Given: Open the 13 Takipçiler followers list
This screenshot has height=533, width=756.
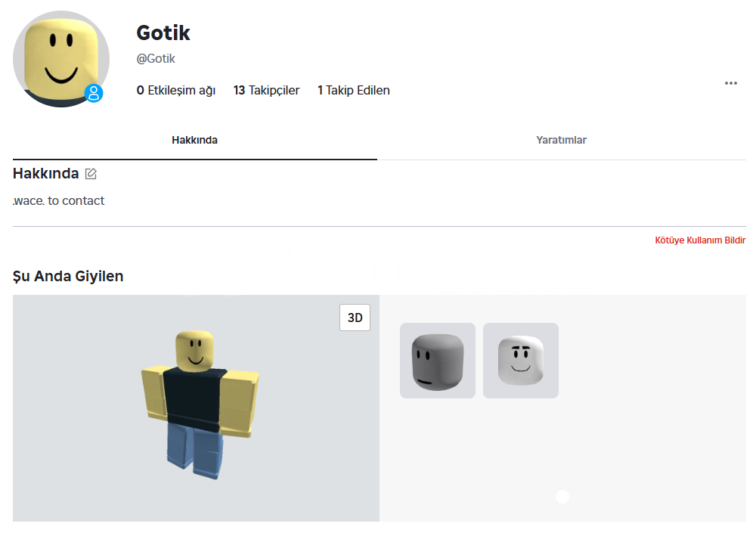Looking at the screenshot, I should [267, 90].
